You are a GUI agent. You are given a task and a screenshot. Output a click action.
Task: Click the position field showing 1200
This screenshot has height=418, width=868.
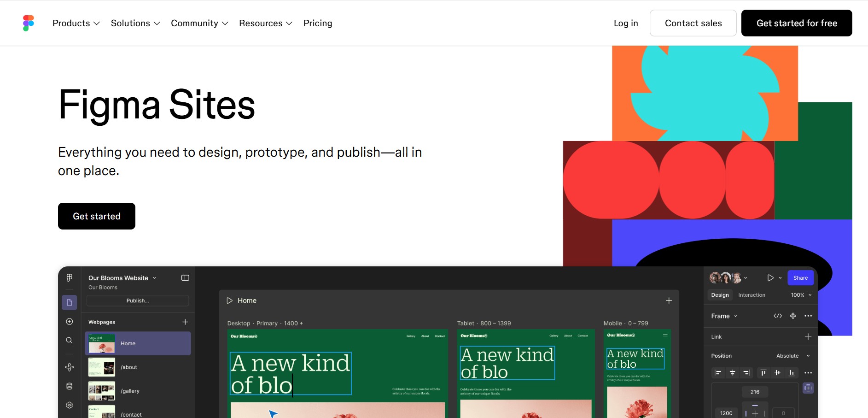(x=726, y=413)
